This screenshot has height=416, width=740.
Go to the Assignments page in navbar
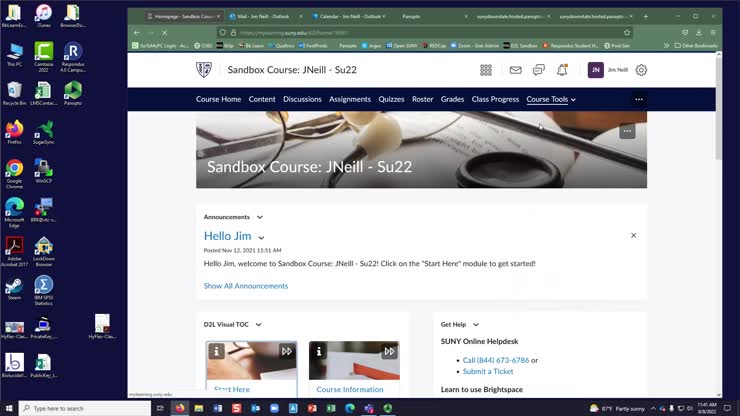pyautogui.click(x=349, y=100)
